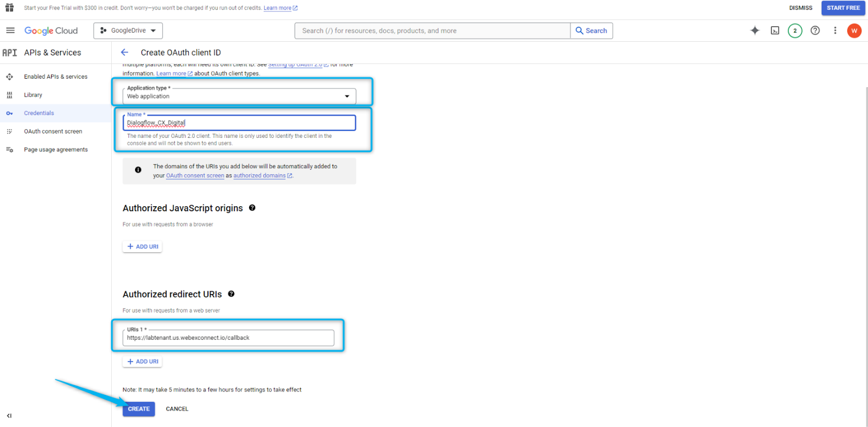Add URI under redirect URIs

(142, 361)
